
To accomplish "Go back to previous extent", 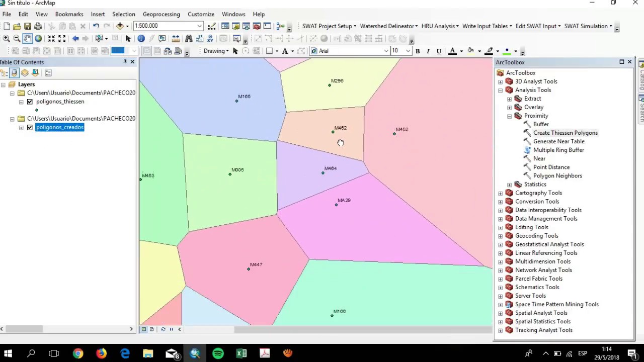I will (75, 38).
